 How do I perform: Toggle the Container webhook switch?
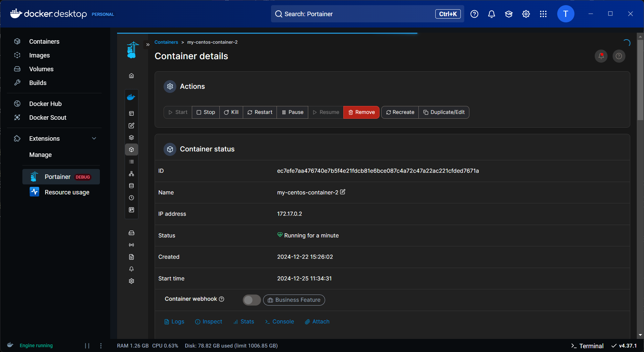(x=252, y=300)
